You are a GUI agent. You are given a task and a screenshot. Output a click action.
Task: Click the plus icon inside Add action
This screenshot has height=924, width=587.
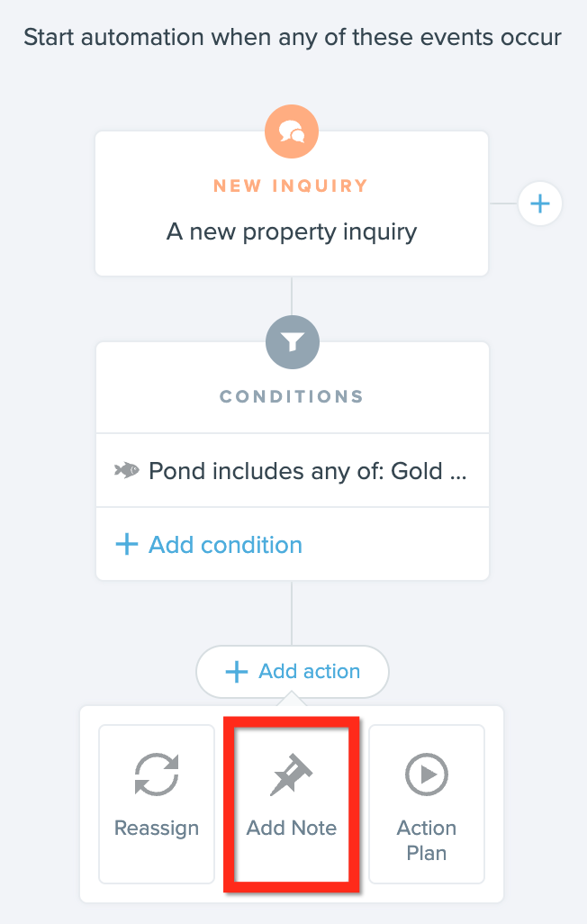(x=237, y=671)
